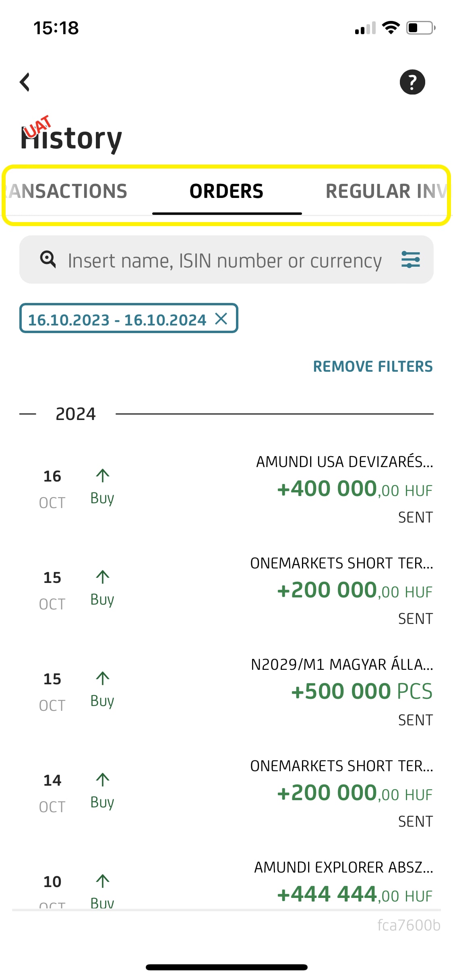Open the N2029/M1 Magyar Álla order
The height and width of the screenshot is (980, 453).
(x=341, y=665)
